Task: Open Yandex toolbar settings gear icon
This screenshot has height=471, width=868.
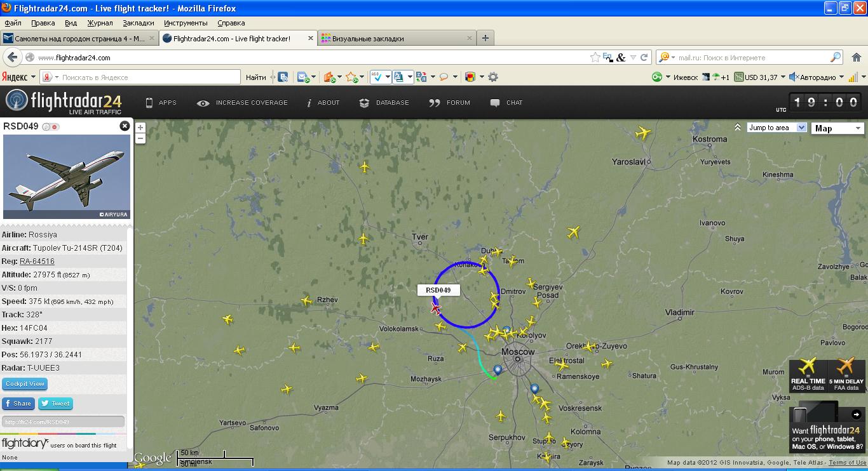Action: 493,77
